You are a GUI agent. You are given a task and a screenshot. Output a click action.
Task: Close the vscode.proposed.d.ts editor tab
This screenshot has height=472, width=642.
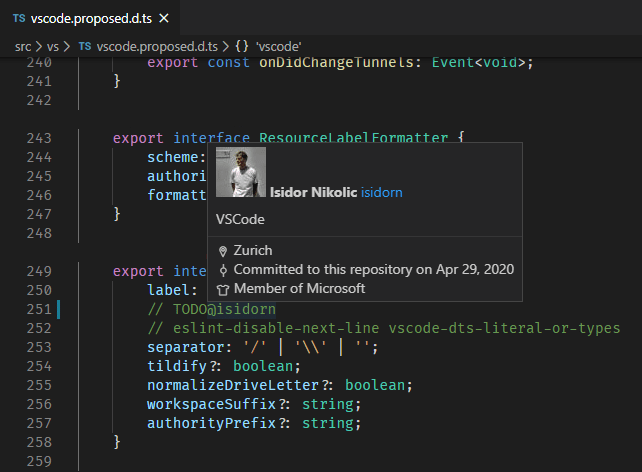(164, 19)
